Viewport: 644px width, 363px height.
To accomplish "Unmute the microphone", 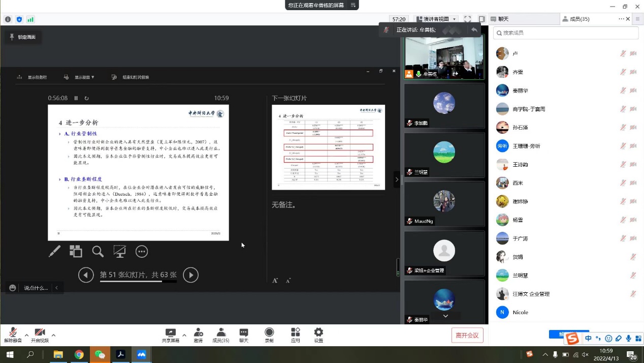I will point(12,332).
